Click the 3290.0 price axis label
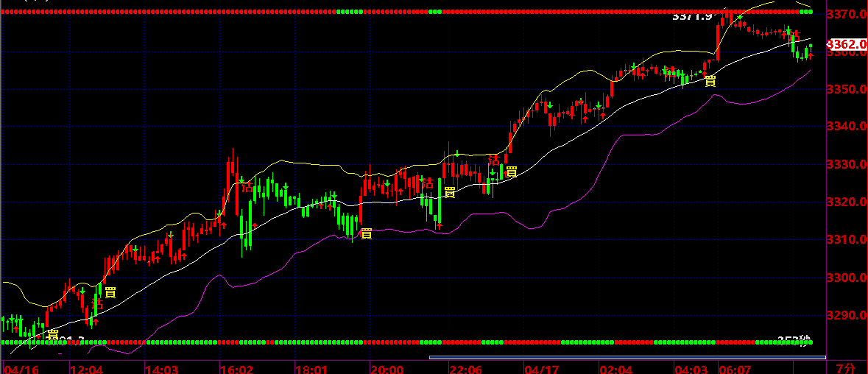The image size is (868, 374). 847,315
